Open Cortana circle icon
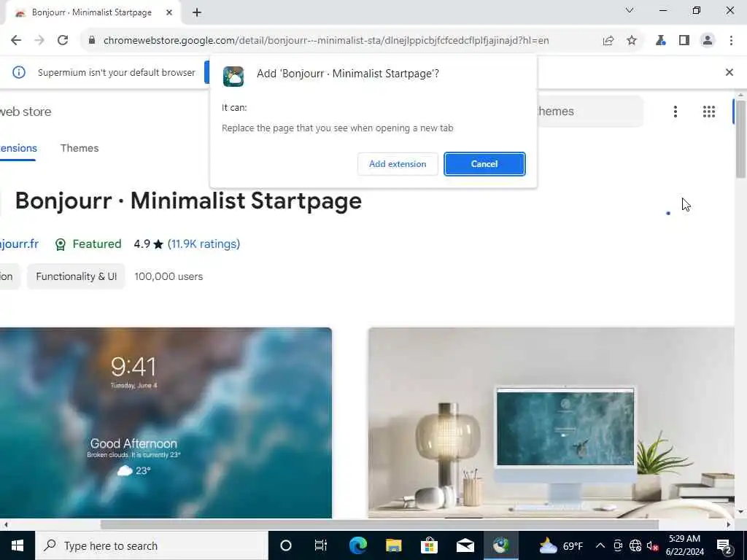 click(286, 545)
